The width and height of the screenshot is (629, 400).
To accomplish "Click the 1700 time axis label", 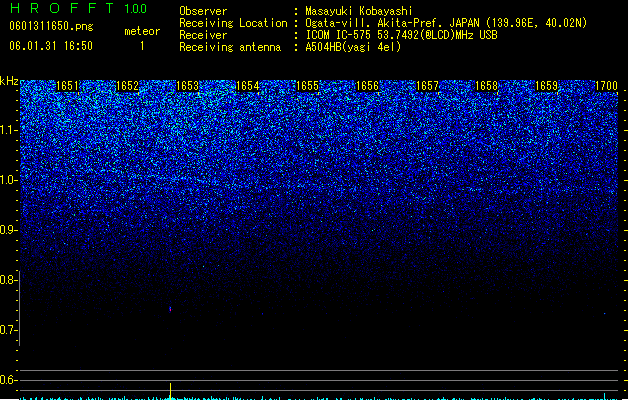I will point(606,86).
